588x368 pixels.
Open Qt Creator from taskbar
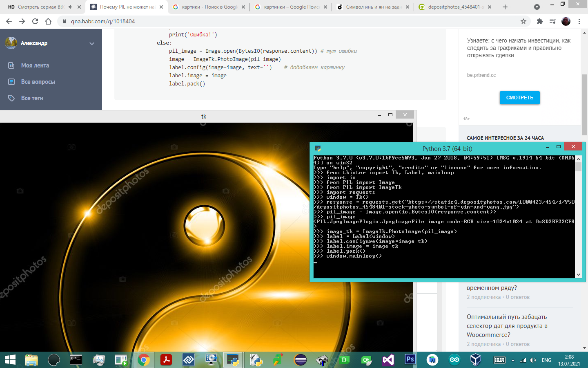(366, 360)
